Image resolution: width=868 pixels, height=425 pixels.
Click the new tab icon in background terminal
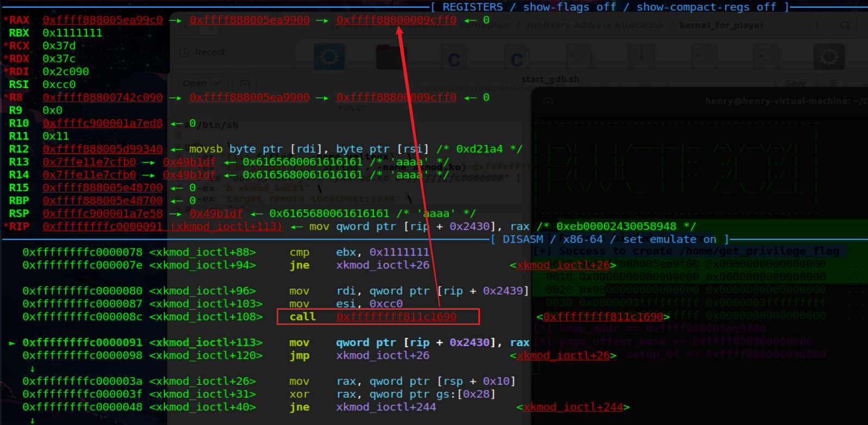click(548, 101)
